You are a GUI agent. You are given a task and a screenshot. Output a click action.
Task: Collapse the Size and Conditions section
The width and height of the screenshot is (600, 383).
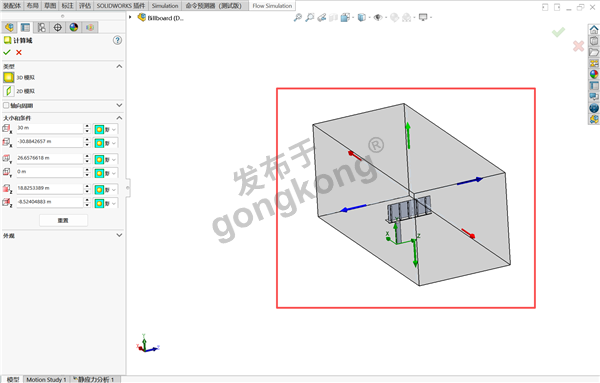(119, 118)
